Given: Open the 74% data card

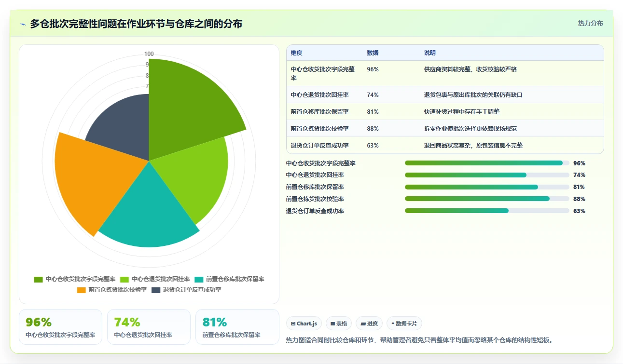Looking at the screenshot, I should 149,327.
